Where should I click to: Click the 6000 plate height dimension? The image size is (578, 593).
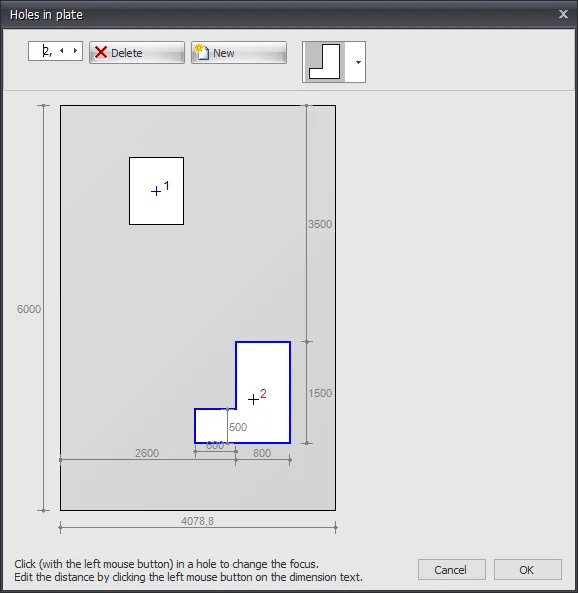(29, 309)
